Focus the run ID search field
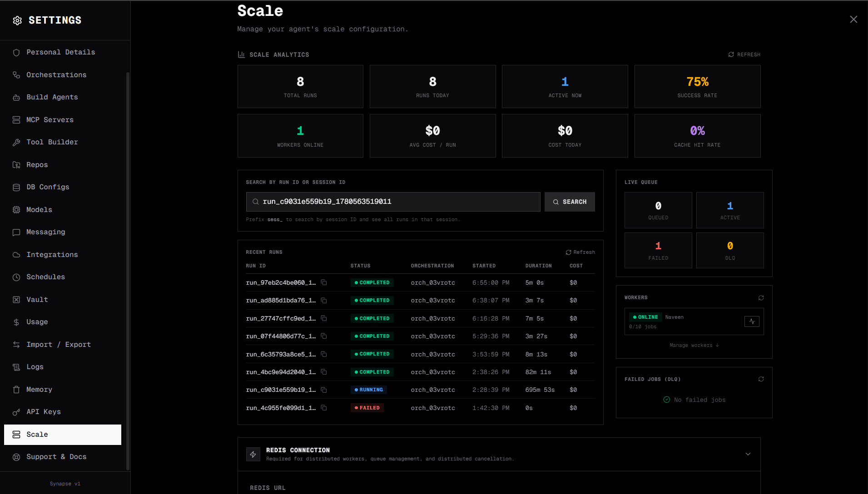 coord(393,202)
